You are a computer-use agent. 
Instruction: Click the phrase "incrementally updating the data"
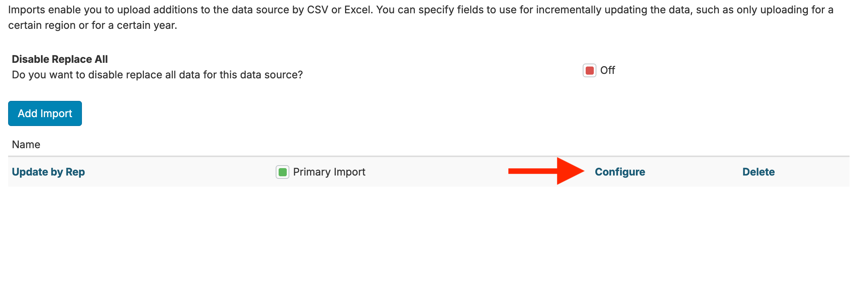click(x=592, y=10)
